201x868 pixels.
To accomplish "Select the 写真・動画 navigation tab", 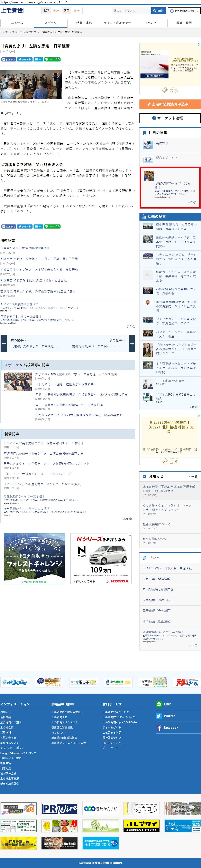I will tap(184, 23).
